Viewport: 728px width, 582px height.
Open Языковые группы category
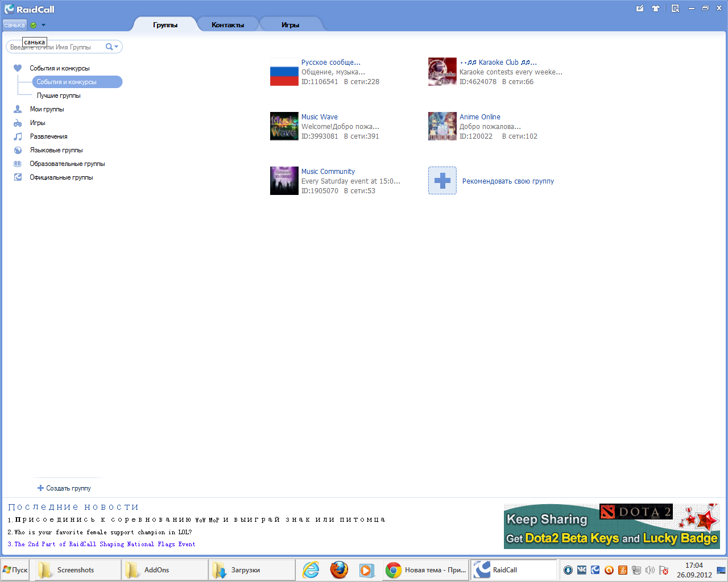pyautogui.click(x=56, y=150)
